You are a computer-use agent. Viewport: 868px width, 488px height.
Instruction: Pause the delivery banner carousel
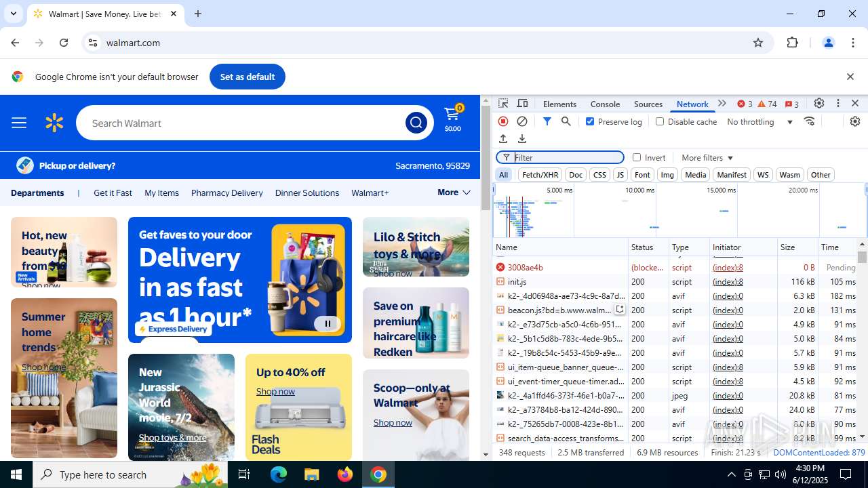coord(328,323)
